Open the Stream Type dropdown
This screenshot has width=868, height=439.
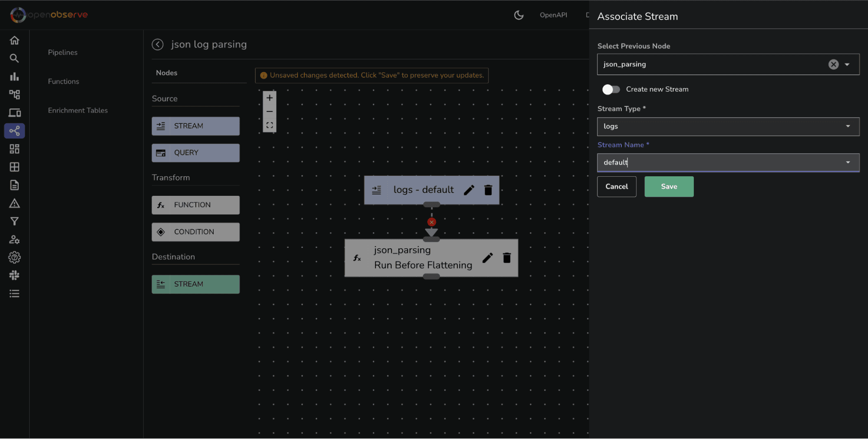tap(848, 126)
